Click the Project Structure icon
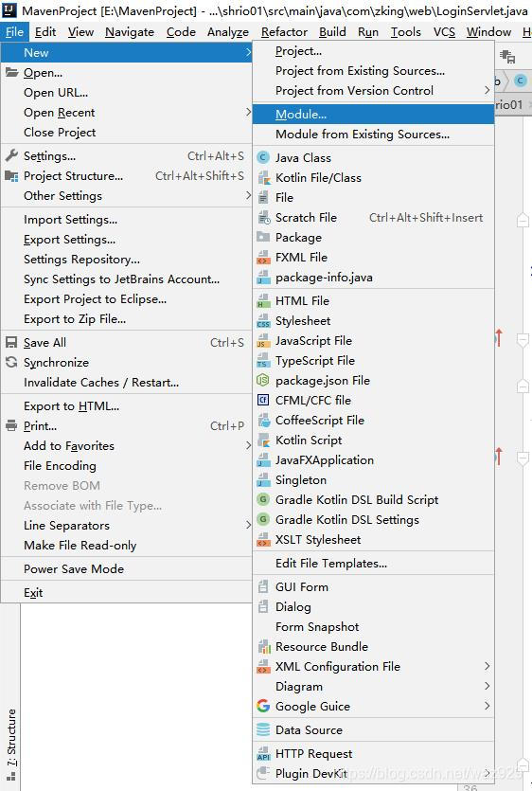 [11, 175]
